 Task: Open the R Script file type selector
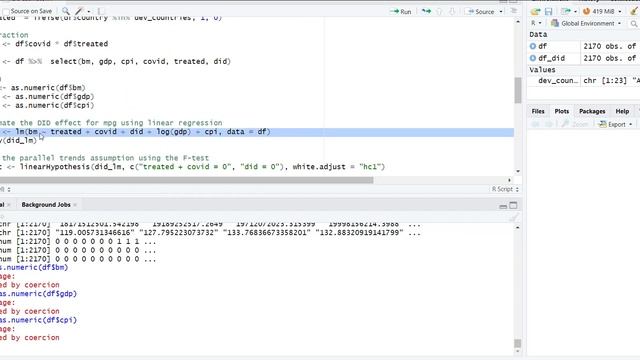point(505,189)
